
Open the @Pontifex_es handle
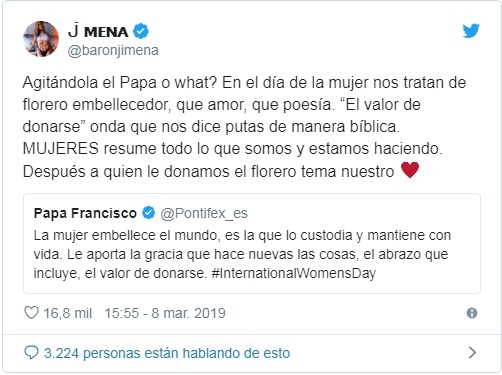pyautogui.click(x=204, y=213)
